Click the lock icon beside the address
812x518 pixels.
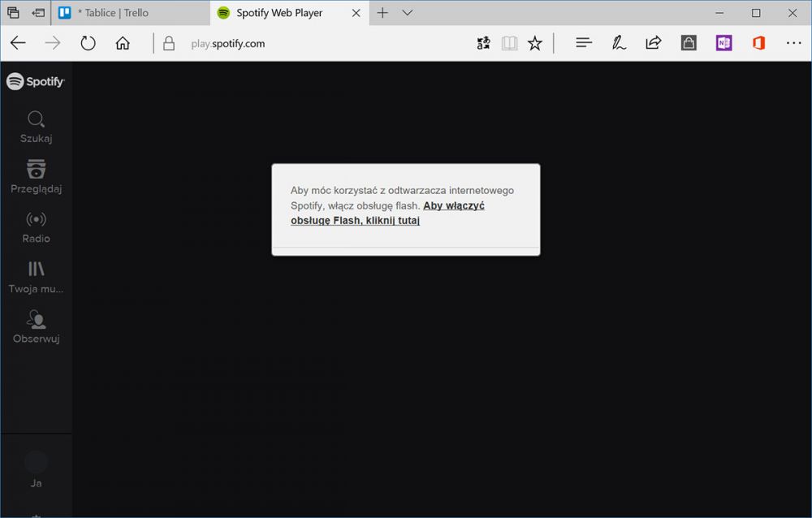pos(169,43)
